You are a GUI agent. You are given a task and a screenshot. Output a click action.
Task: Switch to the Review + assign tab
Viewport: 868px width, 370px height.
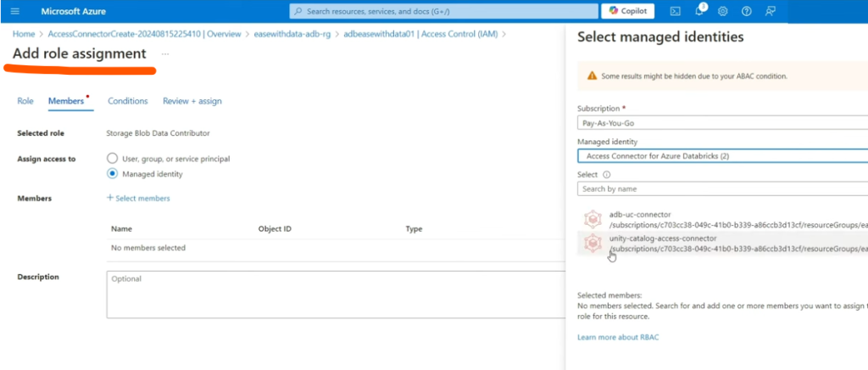pos(192,101)
